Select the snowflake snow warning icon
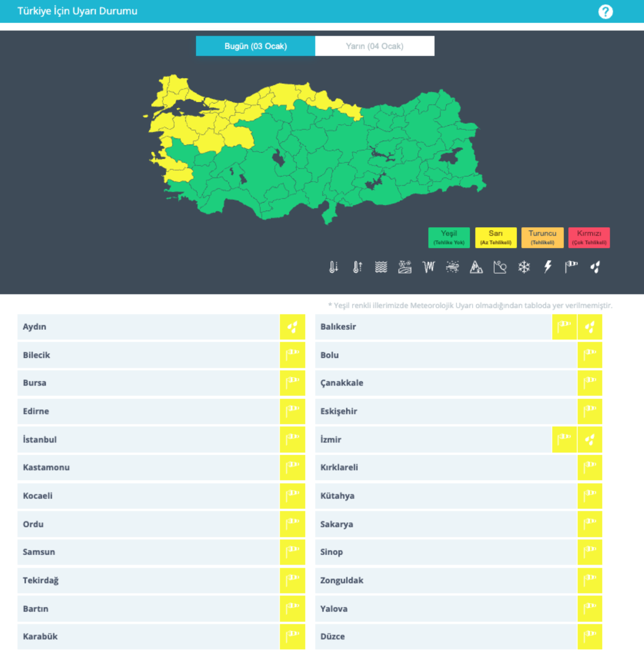The height and width of the screenshot is (655, 644). coord(524,267)
